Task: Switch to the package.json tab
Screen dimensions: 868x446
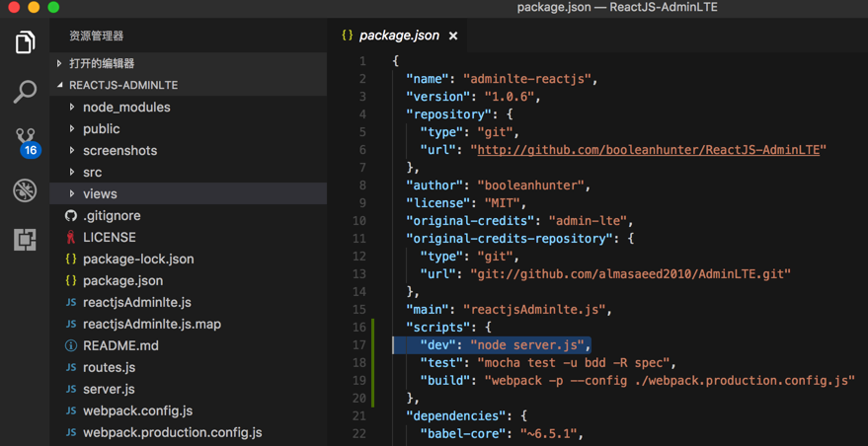Action: 399,36
